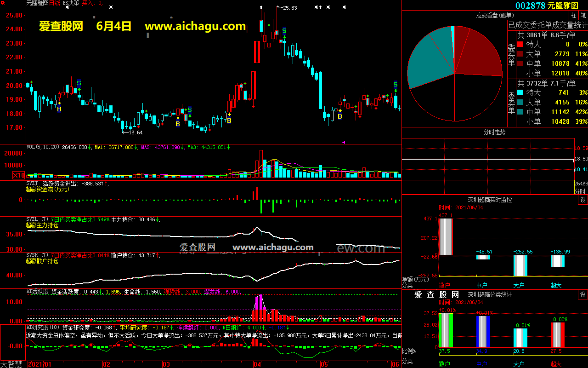This screenshot has height=368, width=588.
Task: Switch to 柱 bar view in 龙虎看盘
Action: point(573,15)
